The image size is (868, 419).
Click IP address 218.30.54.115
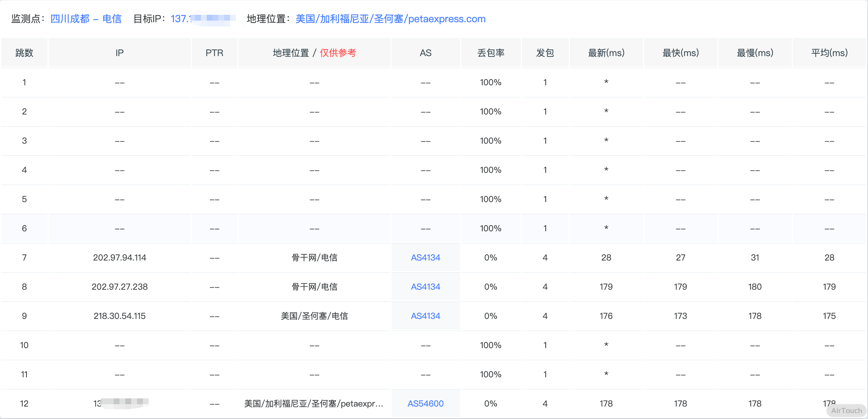119,316
